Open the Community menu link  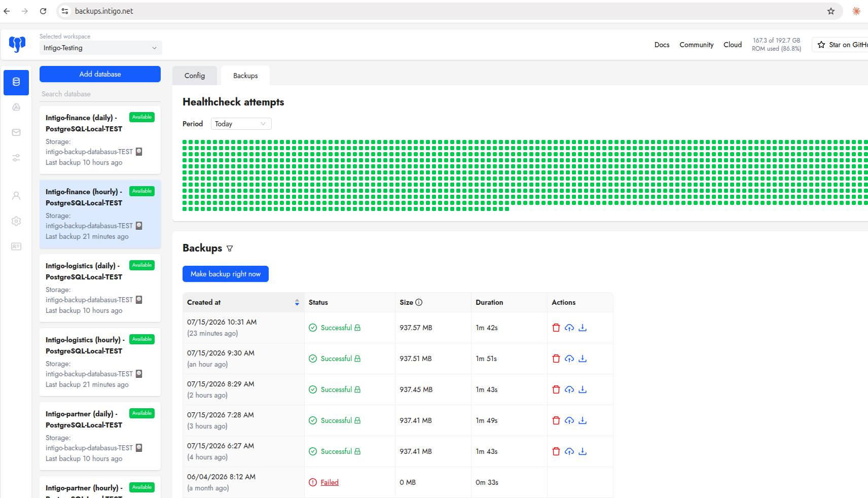696,45
